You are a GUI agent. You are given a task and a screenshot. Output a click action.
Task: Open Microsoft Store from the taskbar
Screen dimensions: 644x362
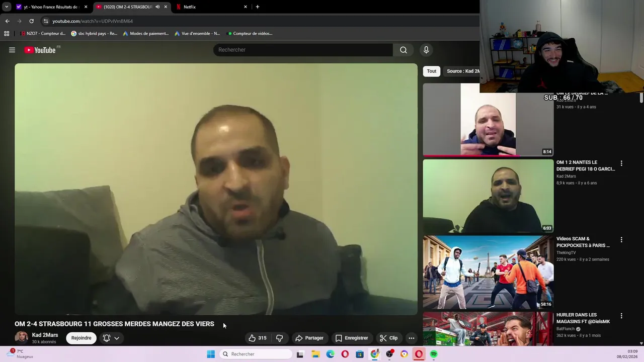pos(360,354)
